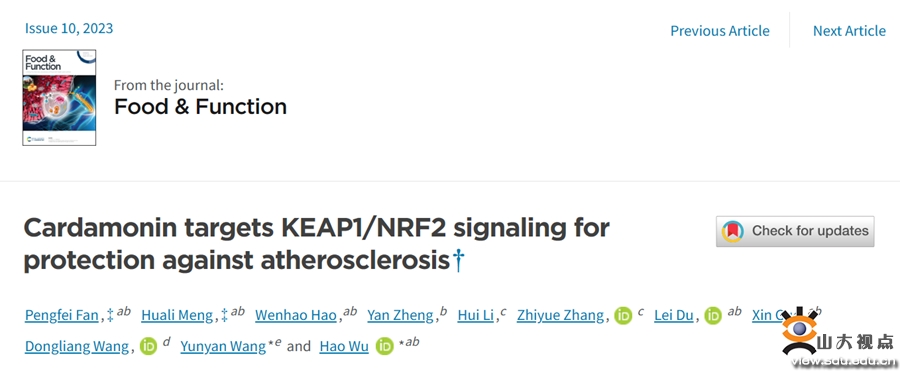Open Issue 10, 2023 link
The width and height of the screenshot is (900, 371).
pos(69,28)
